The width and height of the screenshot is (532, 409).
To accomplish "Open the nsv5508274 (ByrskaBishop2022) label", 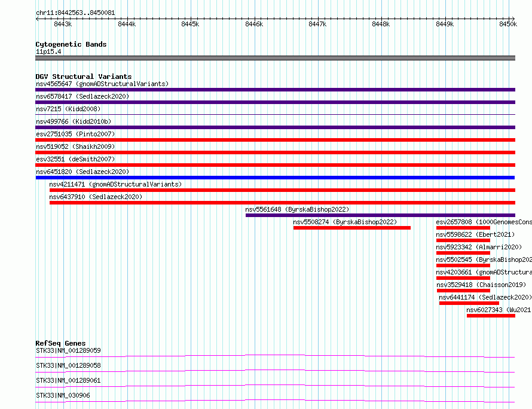I will 345,222.
